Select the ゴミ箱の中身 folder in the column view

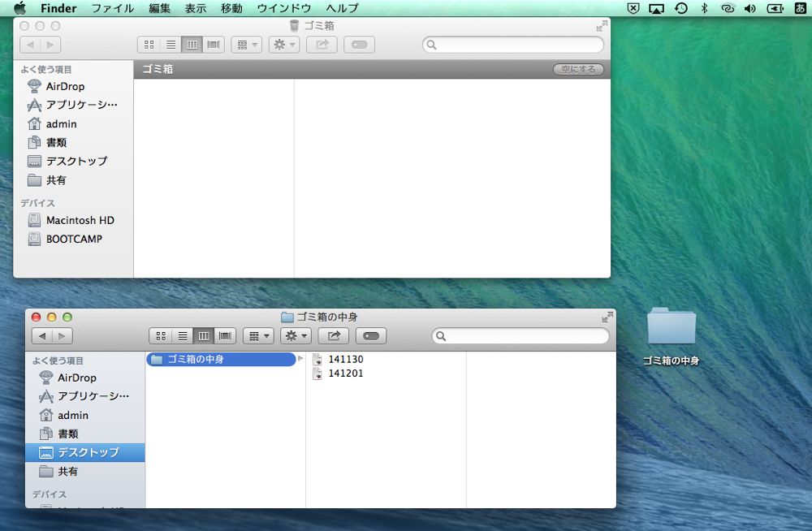(x=221, y=359)
